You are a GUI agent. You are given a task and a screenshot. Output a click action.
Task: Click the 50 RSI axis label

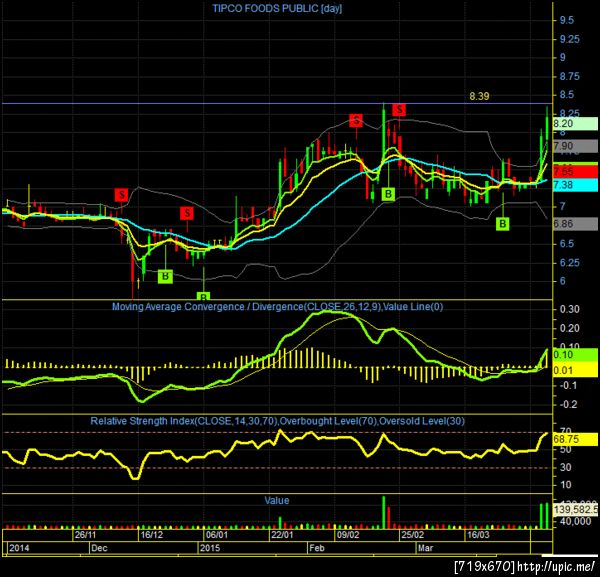click(566, 450)
